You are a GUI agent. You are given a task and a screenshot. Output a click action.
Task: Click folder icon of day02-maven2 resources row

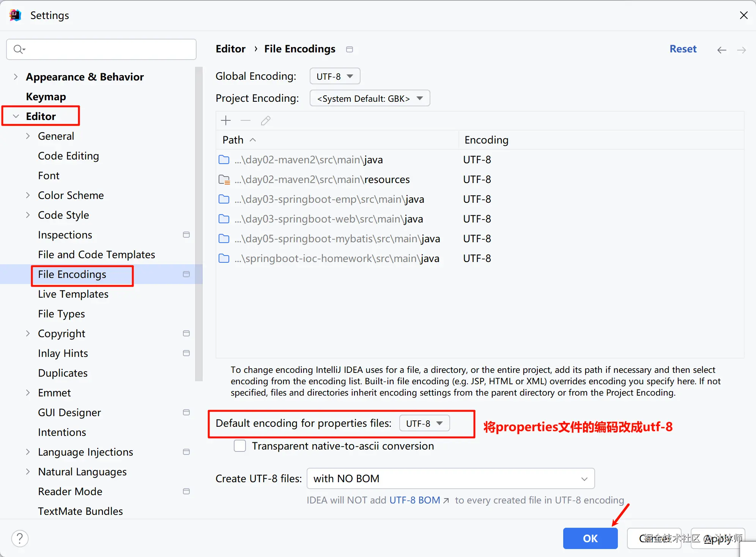click(x=224, y=180)
